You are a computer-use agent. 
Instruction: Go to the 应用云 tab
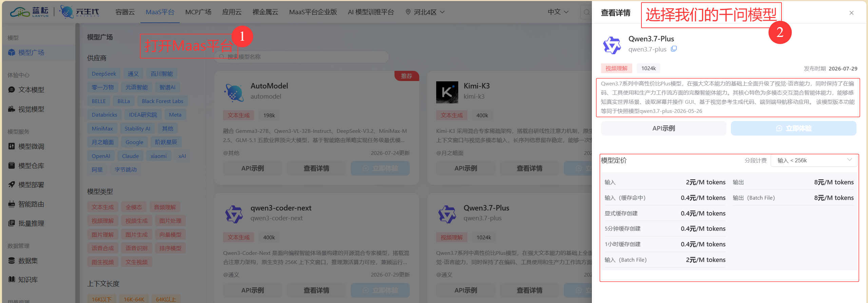232,12
